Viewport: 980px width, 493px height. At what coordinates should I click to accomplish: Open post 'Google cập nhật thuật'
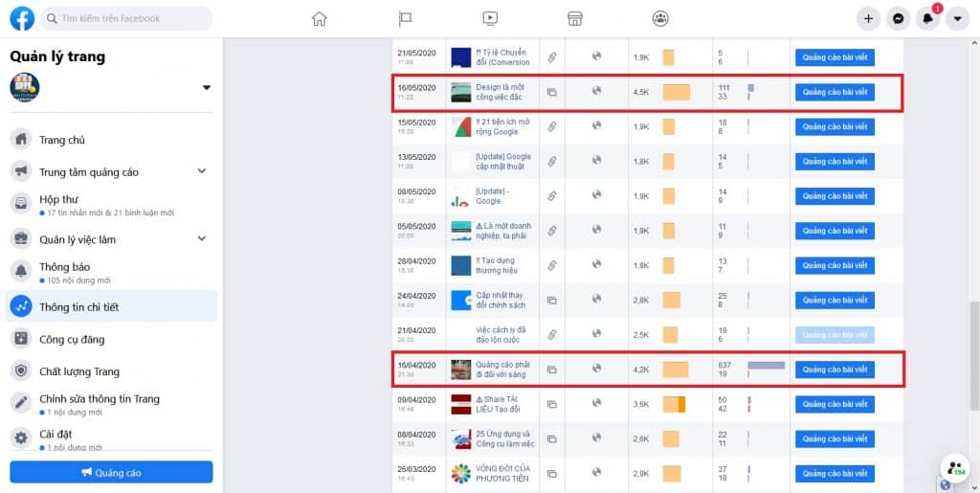503,161
